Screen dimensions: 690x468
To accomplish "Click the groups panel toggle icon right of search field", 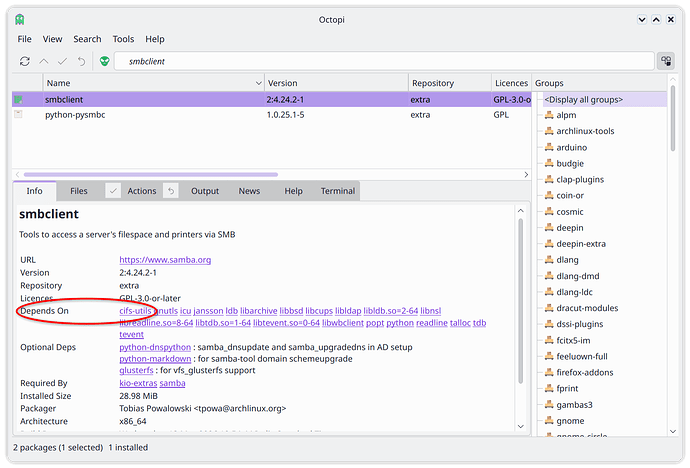I will pyautogui.click(x=666, y=61).
